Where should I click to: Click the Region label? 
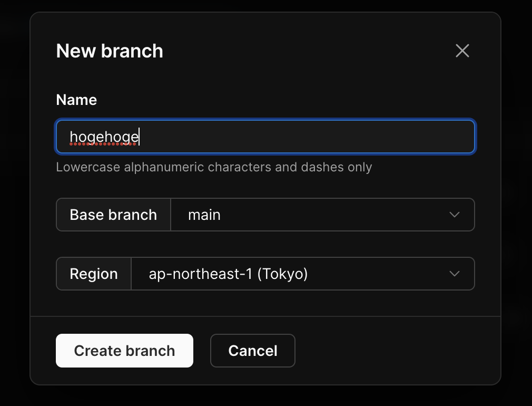94,274
